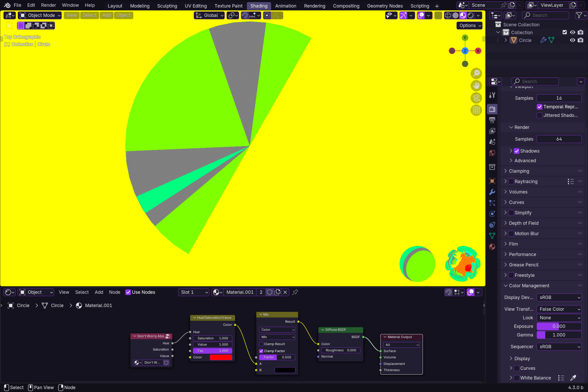Open the Material properties tab icon

tap(492, 247)
